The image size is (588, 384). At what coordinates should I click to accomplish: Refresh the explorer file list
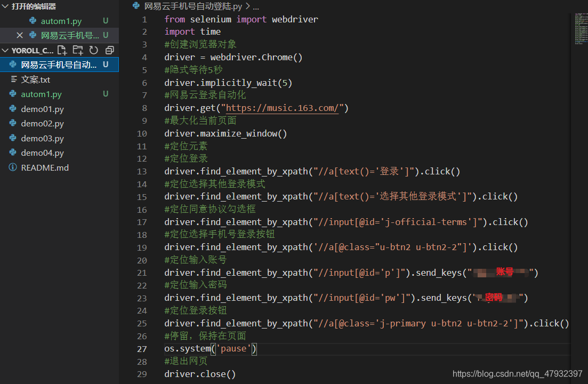click(94, 50)
